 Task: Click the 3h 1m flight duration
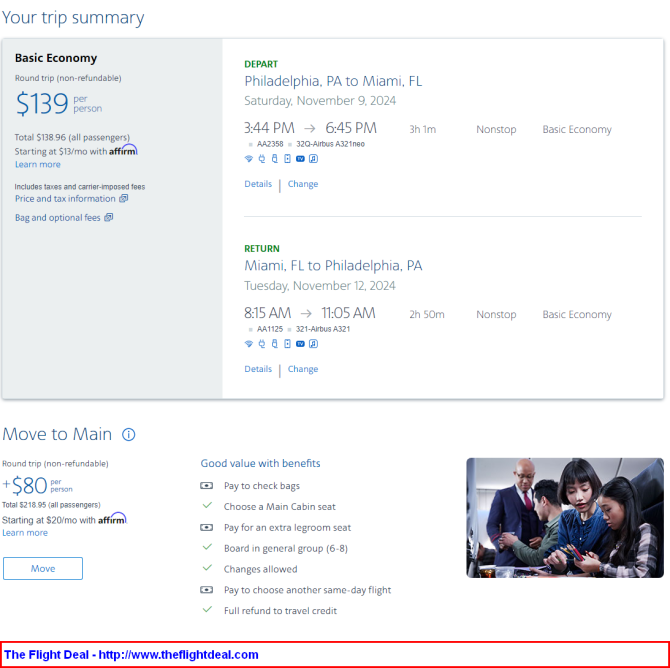point(423,129)
